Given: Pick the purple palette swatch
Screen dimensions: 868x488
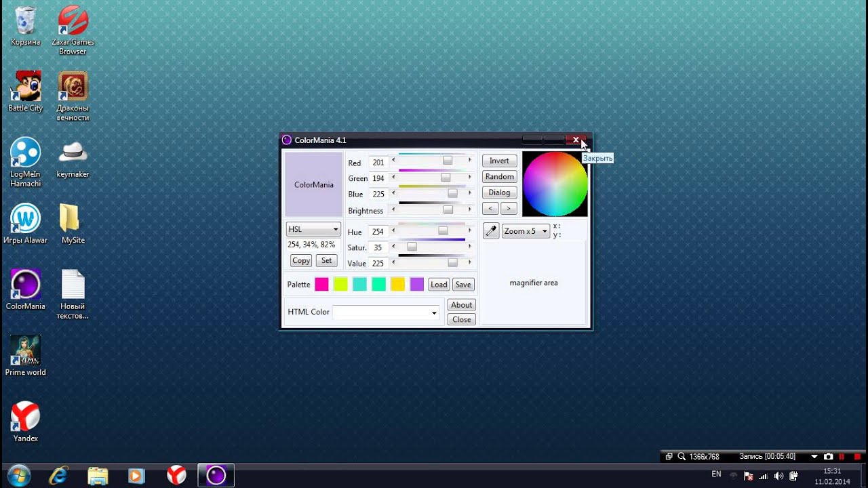Looking at the screenshot, I should click(416, 285).
